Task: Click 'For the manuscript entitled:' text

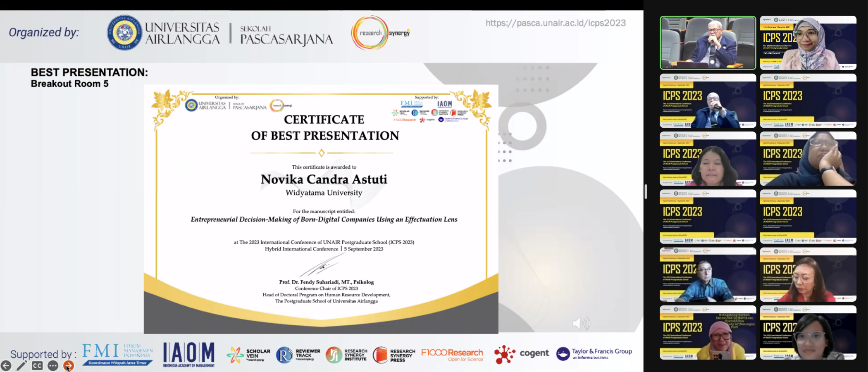Action: pyautogui.click(x=324, y=211)
